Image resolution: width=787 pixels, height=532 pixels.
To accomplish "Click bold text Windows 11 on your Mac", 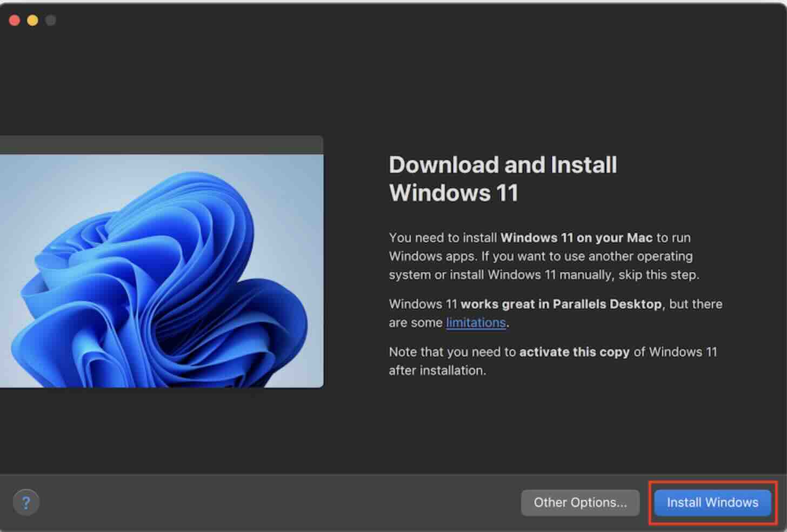I will point(576,238).
